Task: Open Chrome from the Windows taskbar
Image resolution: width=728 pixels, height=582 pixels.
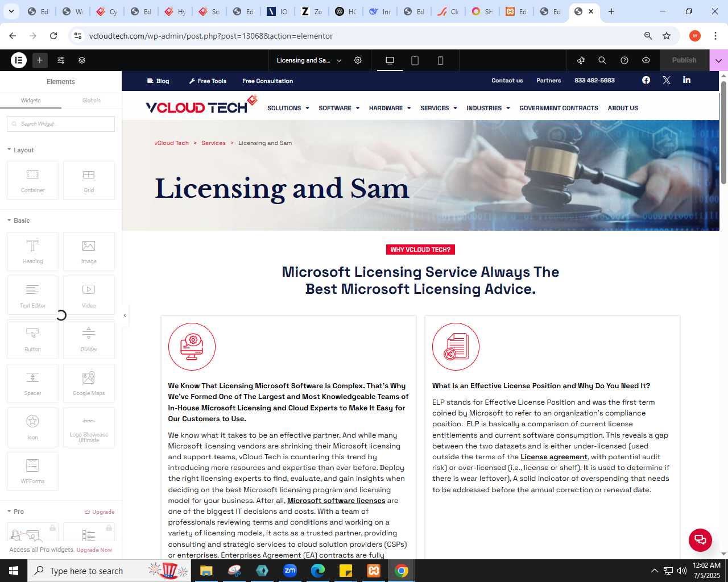Action: coord(402,571)
